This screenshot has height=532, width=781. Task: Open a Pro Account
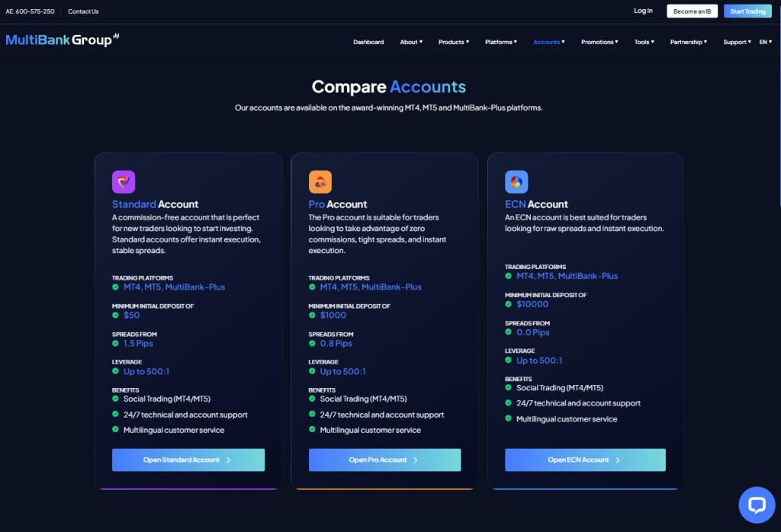(x=384, y=460)
